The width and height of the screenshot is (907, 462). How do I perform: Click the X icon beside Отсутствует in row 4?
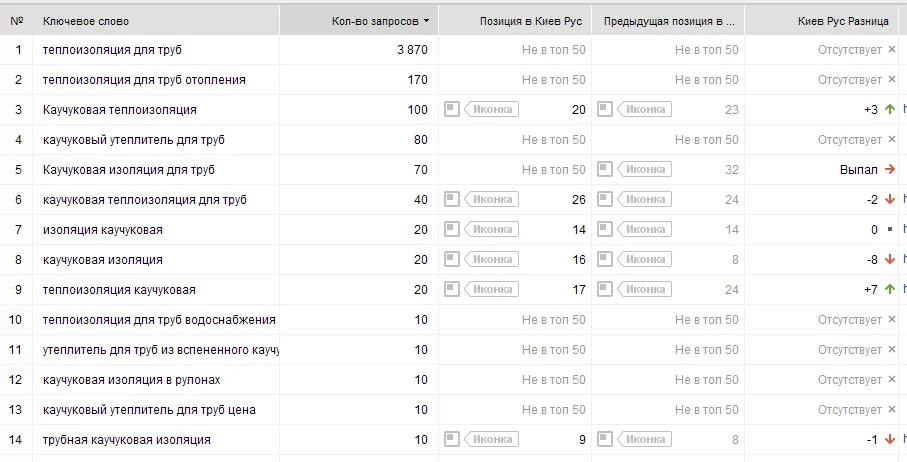[891, 140]
